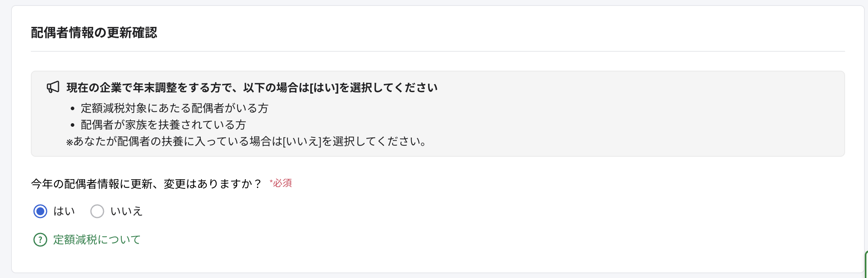Screen dimensions: 868x278
Task: Click the ※ symbol before あなたが
Action: (x=70, y=142)
